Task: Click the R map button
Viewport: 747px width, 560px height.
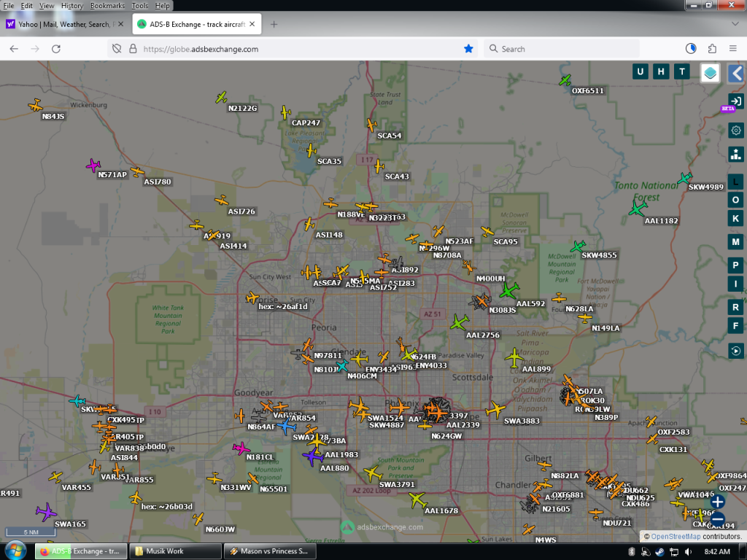Action: (x=735, y=307)
